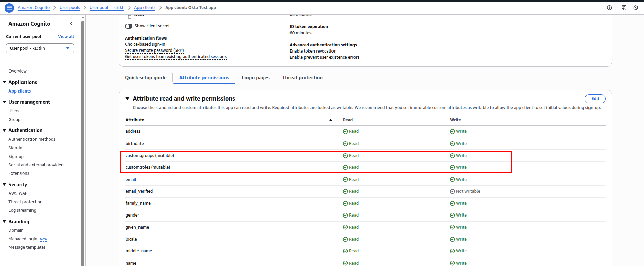Collapse Attribute read and write permissions panel
The height and width of the screenshot is (266, 644).
128,99
